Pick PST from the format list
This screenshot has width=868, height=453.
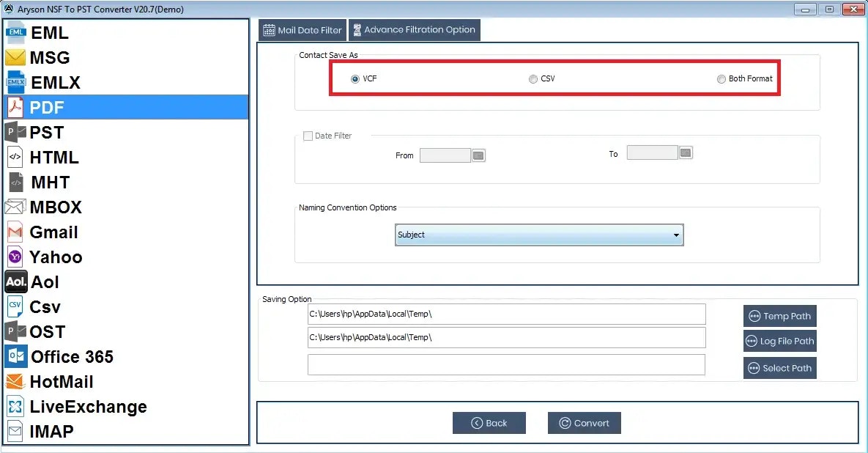pos(46,133)
